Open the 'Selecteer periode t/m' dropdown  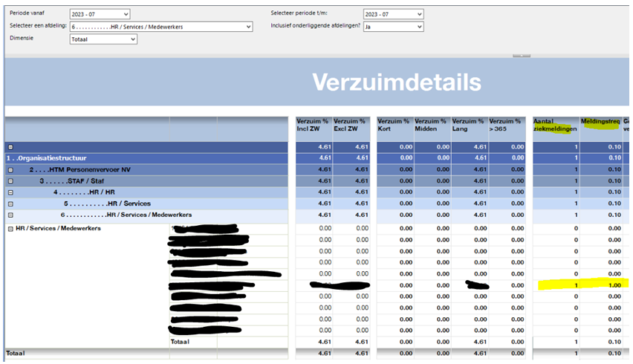393,14
